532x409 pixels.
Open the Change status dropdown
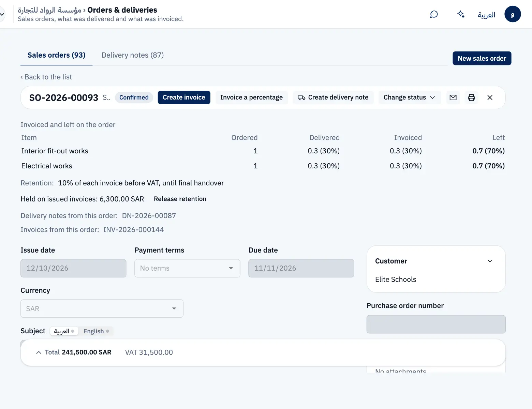(x=409, y=97)
